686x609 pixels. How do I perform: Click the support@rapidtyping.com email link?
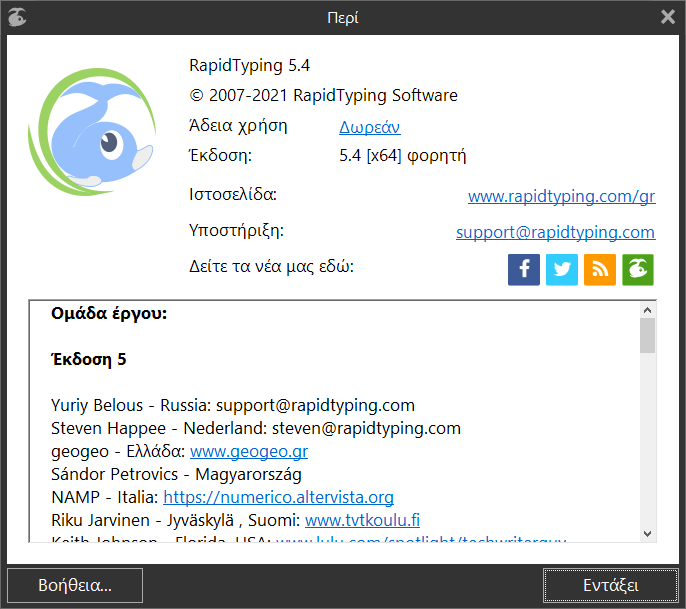point(556,232)
